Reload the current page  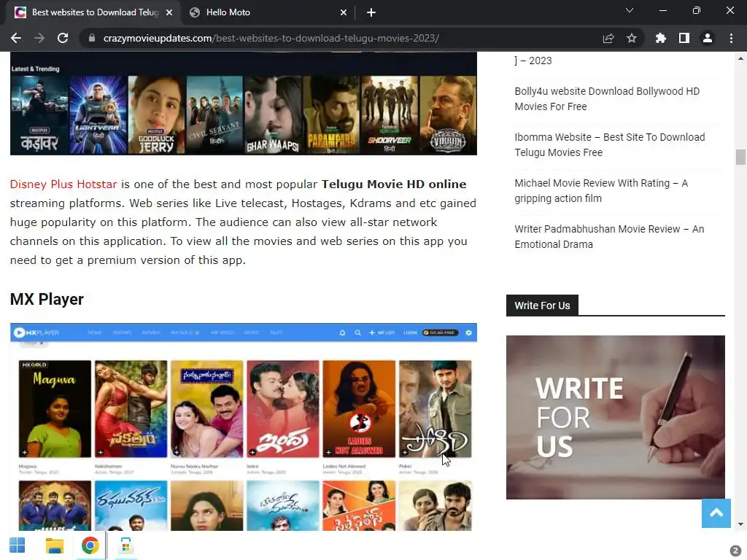coord(63,38)
